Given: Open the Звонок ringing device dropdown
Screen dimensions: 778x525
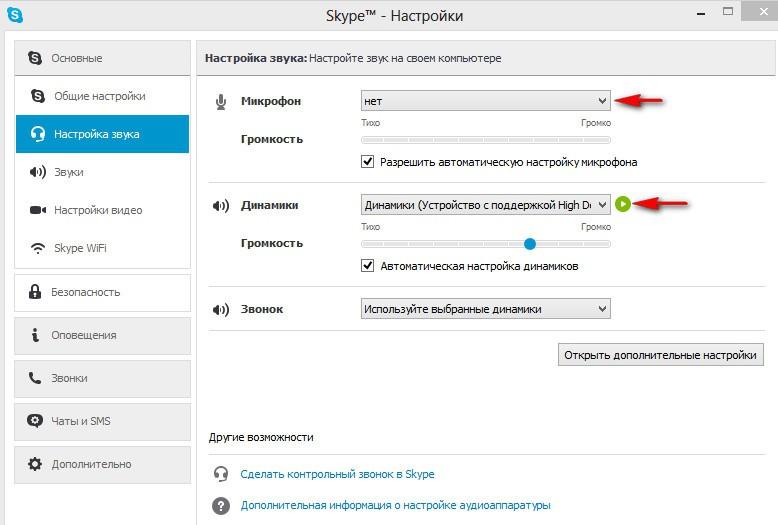Looking at the screenshot, I should [x=485, y=309].
